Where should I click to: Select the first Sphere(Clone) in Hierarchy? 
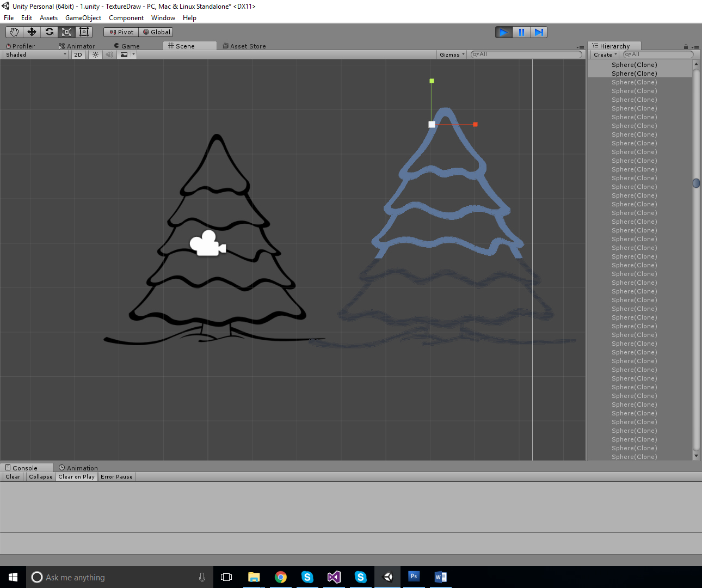click(x=639, y=65)
